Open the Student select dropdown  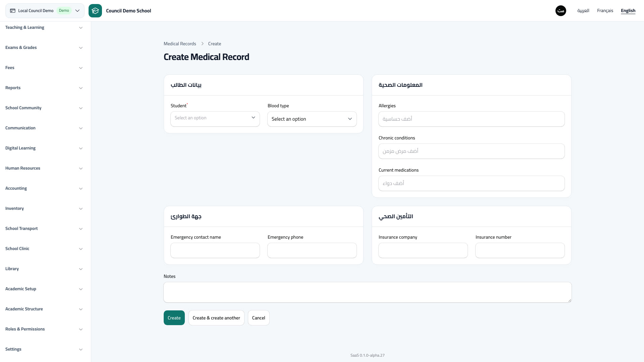[215, 119]
